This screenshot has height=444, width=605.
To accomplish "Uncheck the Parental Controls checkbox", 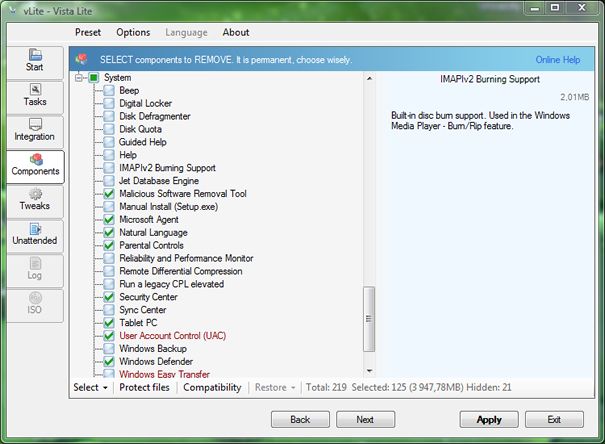I will tap(109, 245).
